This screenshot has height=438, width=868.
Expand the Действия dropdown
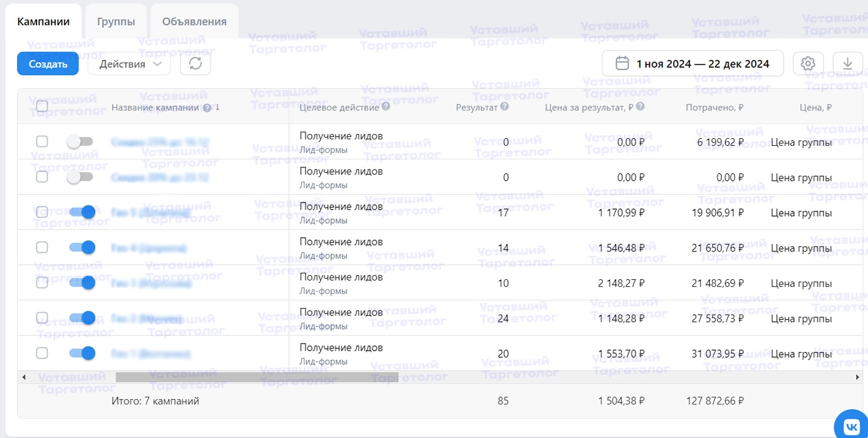[129, 64]
